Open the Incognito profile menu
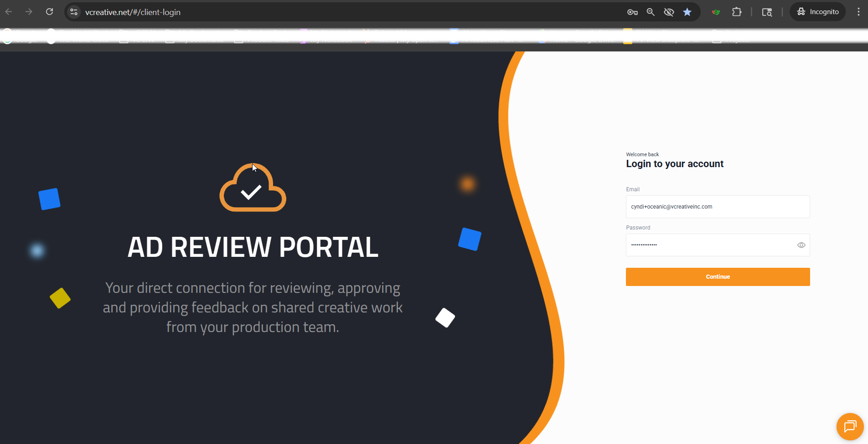Image resolution: width=868 pixels, height=444 pixels. pyautogui.click(x=818, y=12)
